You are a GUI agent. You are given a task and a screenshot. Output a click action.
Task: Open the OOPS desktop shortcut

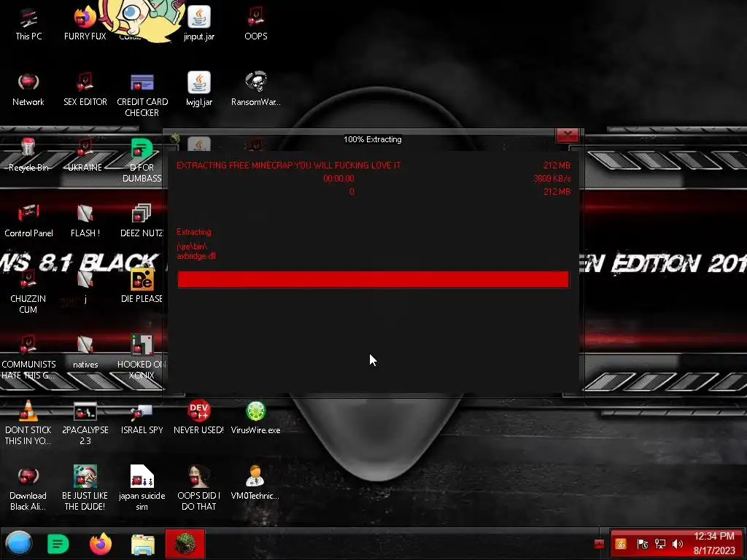tap(255, 24)
